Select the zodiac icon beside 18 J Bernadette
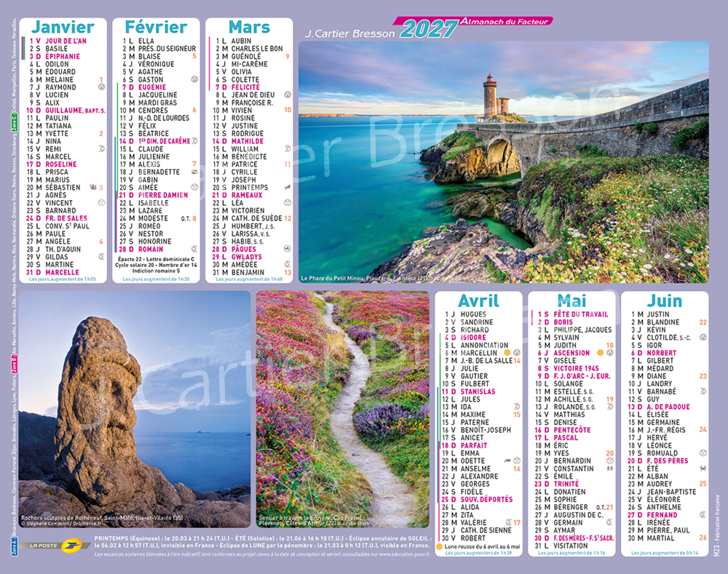The height and width of the screenshot is (574, 728). point(194,172)
